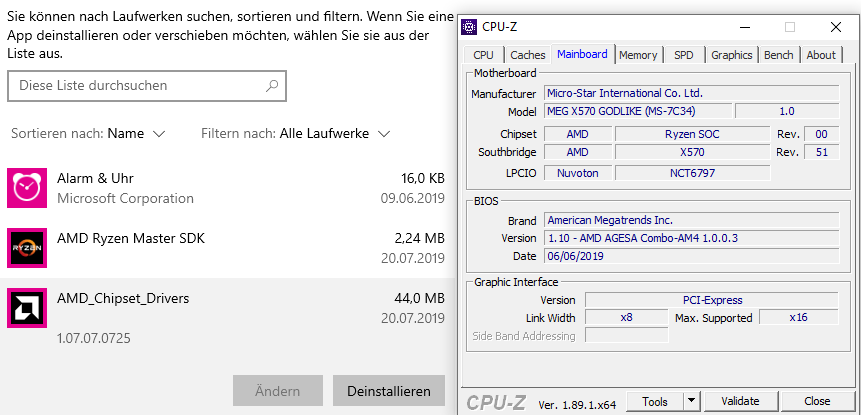Viewport: 861px width, 415px height.
Task: Click the search magnifier icon in list search
Action: tap(272, 86)
